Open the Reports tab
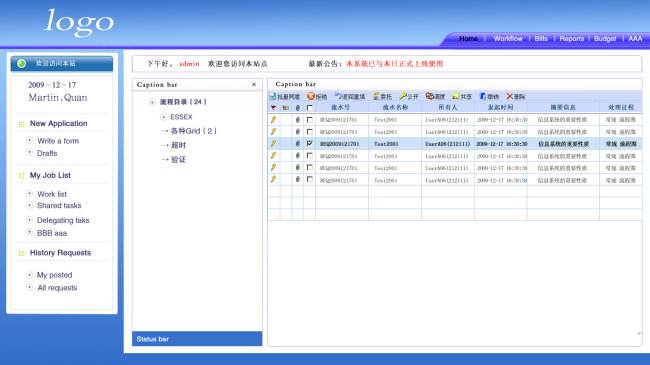650x365 pixels. click(572, 39)
